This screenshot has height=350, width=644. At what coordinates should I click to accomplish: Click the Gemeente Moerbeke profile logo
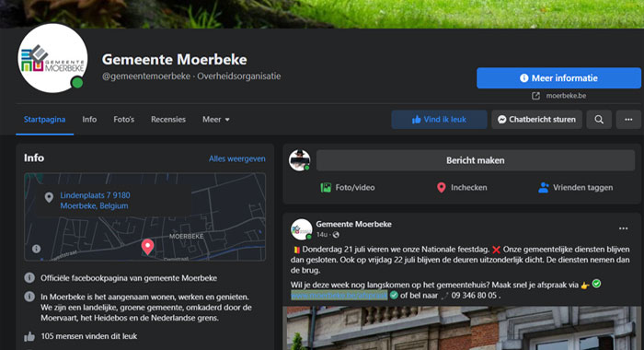(53, 58)
